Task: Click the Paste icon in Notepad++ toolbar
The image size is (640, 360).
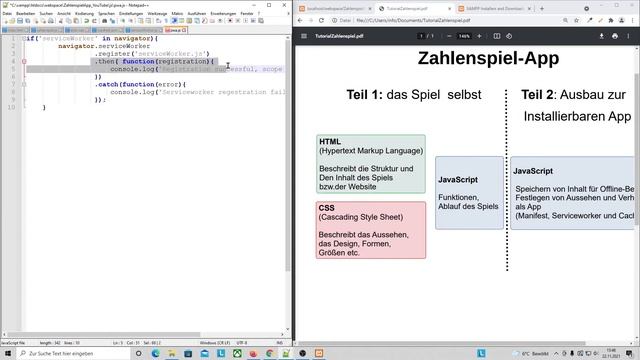Action: coord(76,21)
